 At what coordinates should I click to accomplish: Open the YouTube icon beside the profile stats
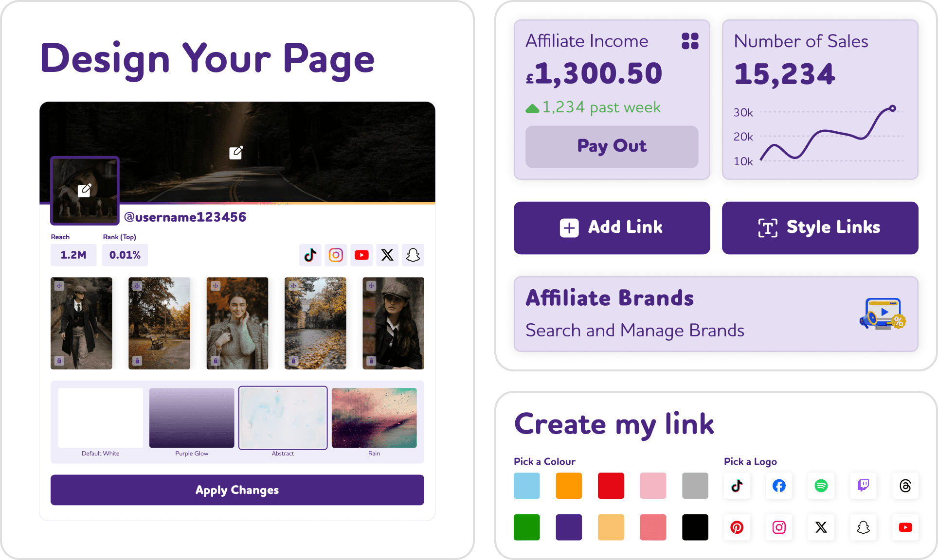(x=361, y=255)
